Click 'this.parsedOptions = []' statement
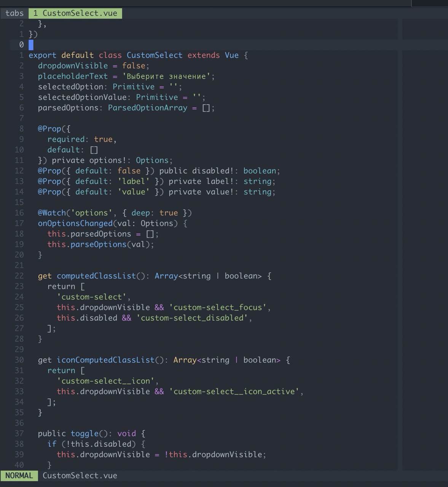Viewport: 448px width, 487px height. (x=101, y=234)
